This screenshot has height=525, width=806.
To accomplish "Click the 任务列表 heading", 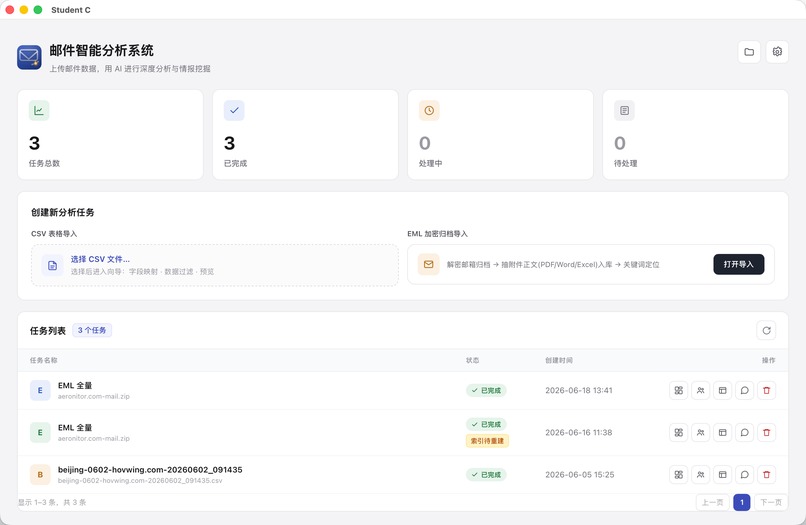I will click(x=48, y=331).
